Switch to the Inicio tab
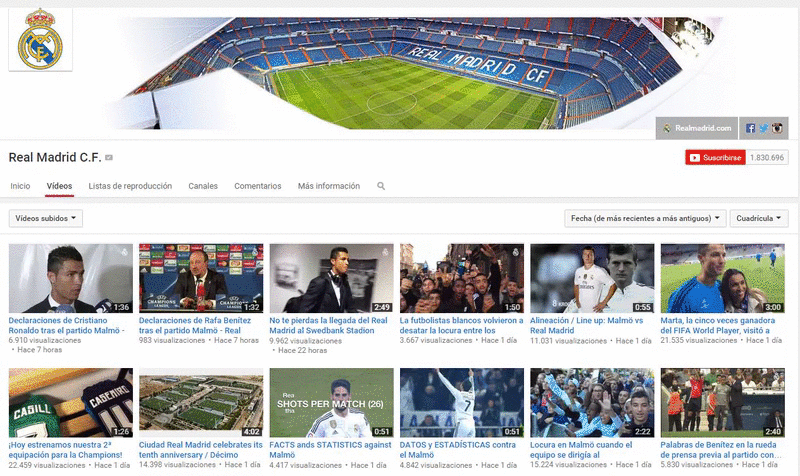800x476 pixels. pyautogui.click(x=20, y=186)
